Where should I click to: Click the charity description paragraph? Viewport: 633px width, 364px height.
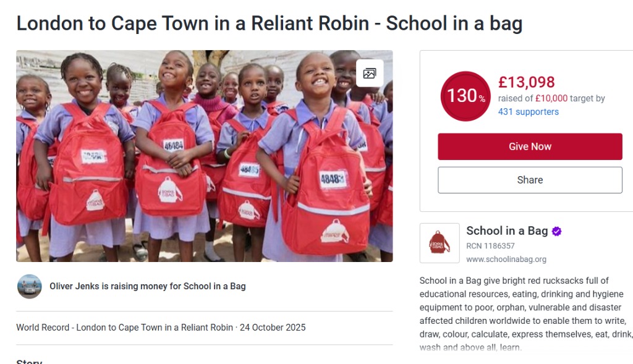click(x=525, y=314)
